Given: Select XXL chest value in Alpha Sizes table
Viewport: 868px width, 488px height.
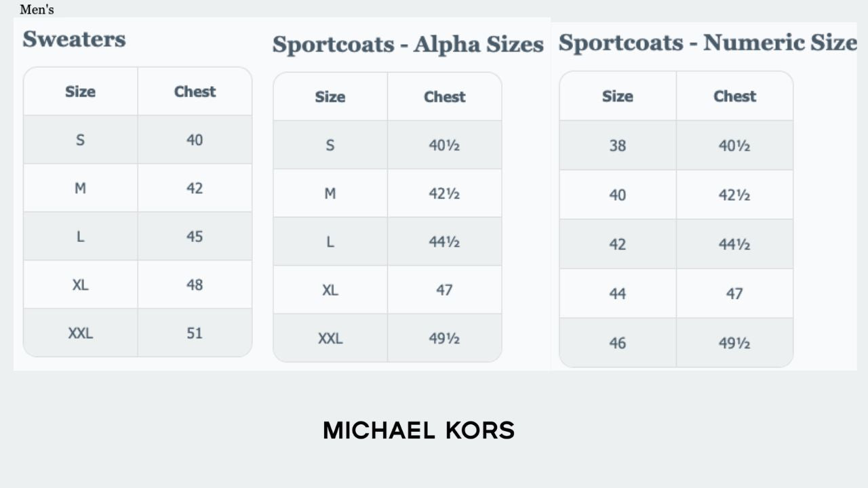Looking at the screenshot, I should 444,338.
